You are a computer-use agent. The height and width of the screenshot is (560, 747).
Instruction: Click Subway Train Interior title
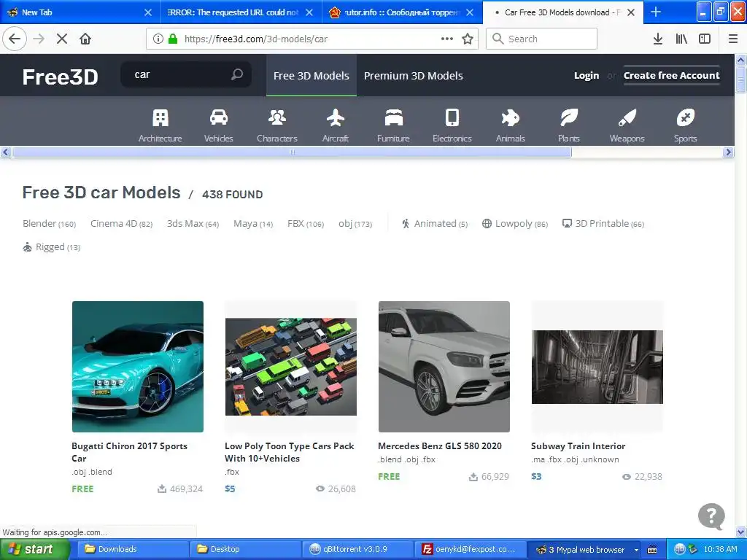578,446
